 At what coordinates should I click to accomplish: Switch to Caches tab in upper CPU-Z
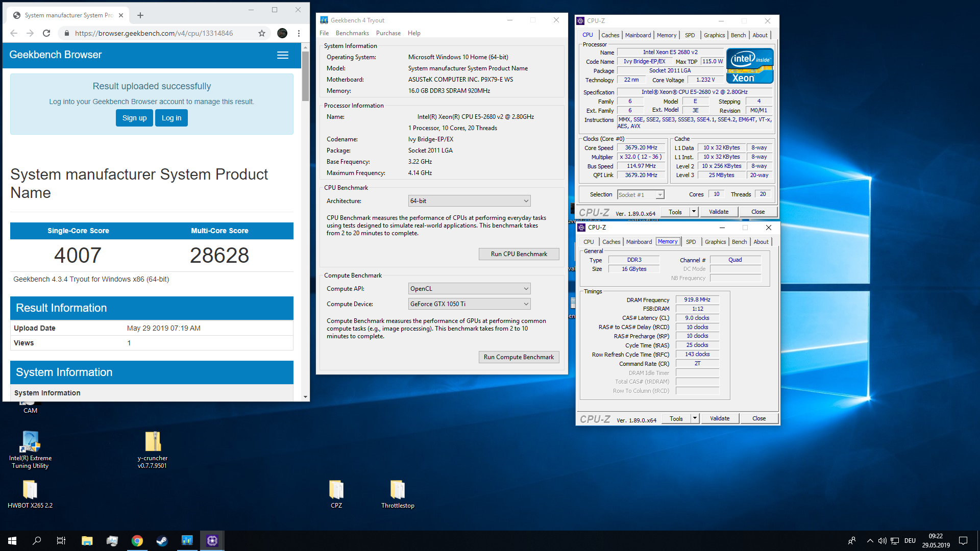[610, 35]
